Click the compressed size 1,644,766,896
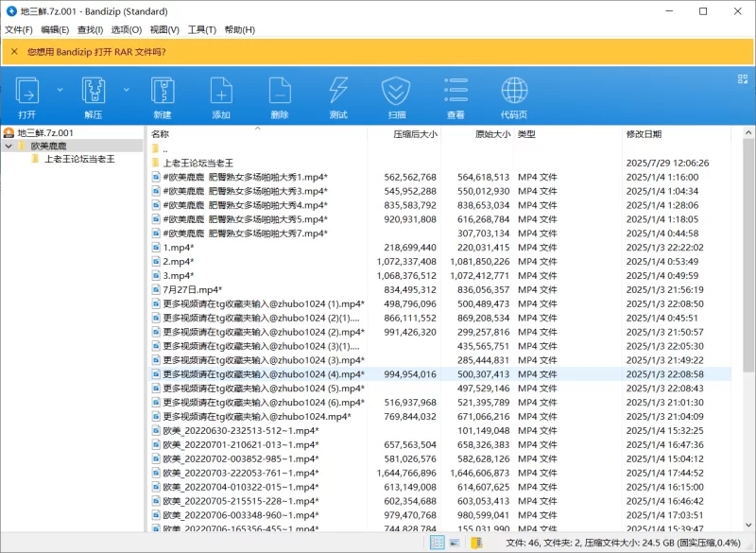Screen dimensions: 756x553 [406, 473]
